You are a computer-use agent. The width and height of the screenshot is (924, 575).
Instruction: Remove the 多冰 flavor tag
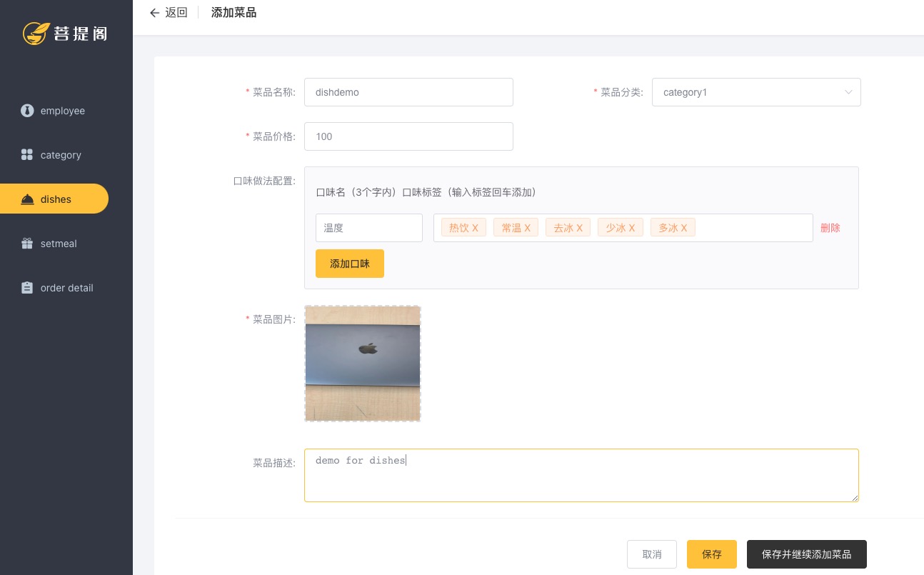coord(684,228)
